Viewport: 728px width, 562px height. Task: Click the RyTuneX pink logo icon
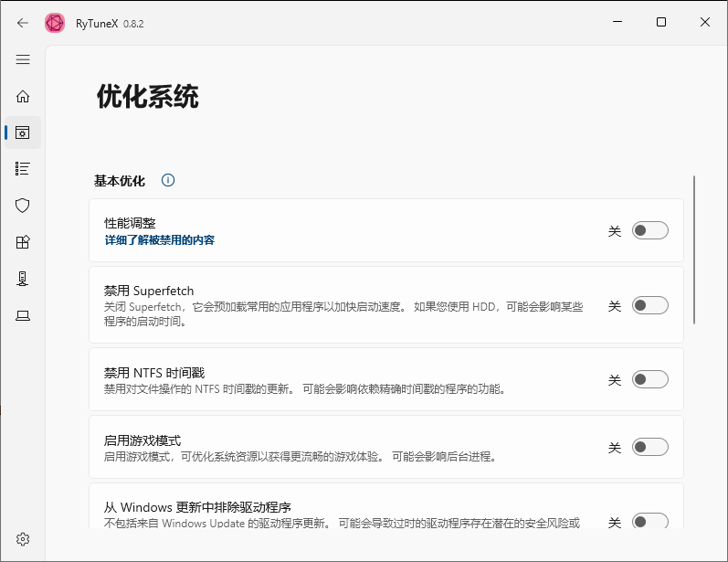point(55,23)
